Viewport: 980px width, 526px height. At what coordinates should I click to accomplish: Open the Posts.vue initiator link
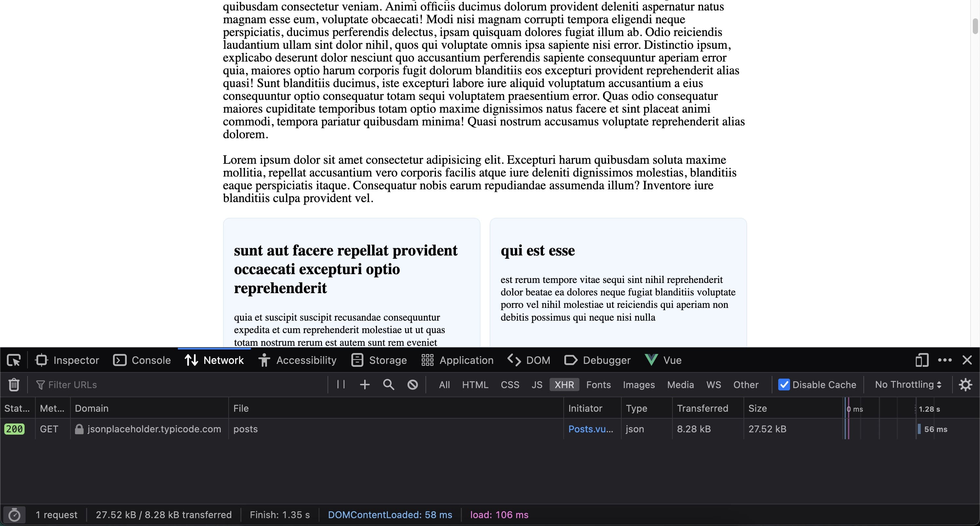pyautogui.click(x=591, y=429)
